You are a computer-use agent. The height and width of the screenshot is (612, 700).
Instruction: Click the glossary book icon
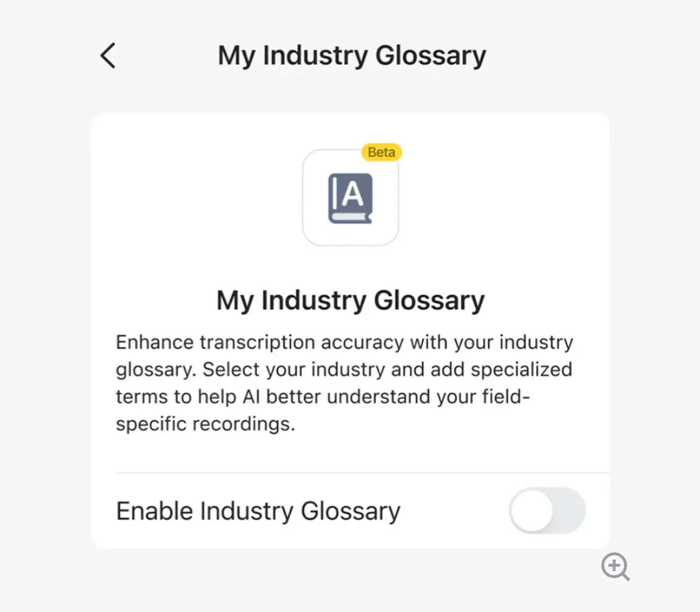pyautogui.click(x=350, y=198)
